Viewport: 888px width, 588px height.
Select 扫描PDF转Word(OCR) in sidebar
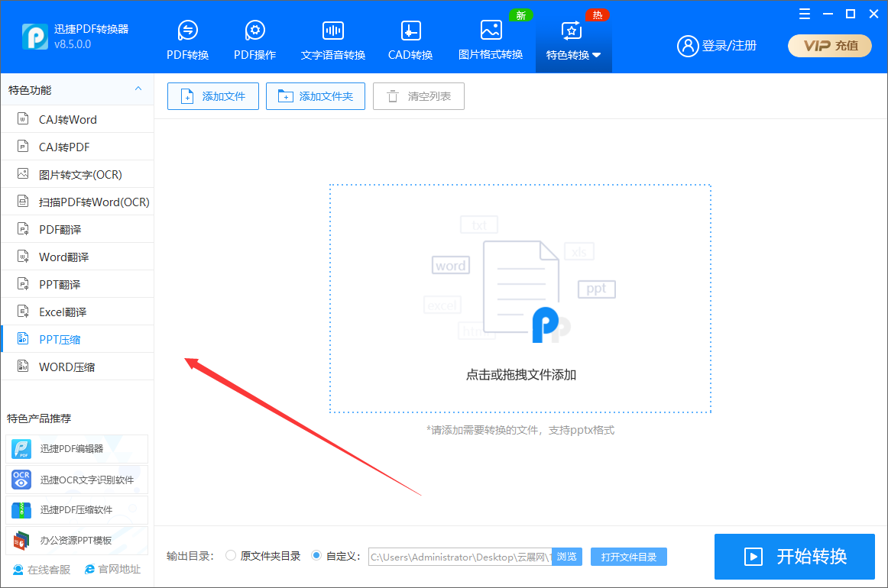pos(78,202)
